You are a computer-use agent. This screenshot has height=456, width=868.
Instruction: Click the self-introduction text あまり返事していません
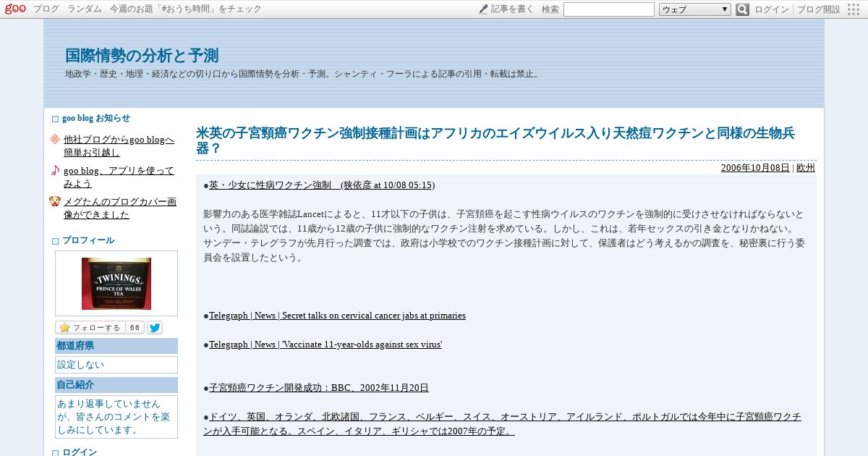click(x=114, y=417)
